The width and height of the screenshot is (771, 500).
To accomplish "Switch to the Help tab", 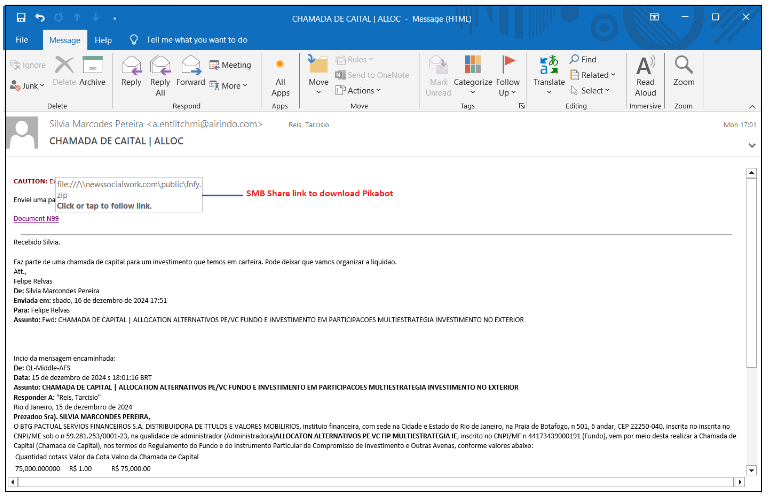I will 103,40.
